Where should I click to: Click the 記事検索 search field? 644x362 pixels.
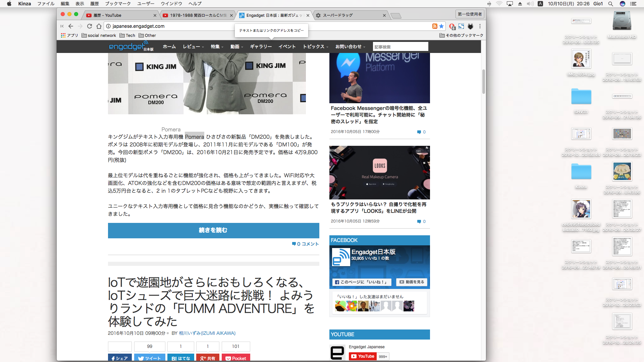(400, 47)
